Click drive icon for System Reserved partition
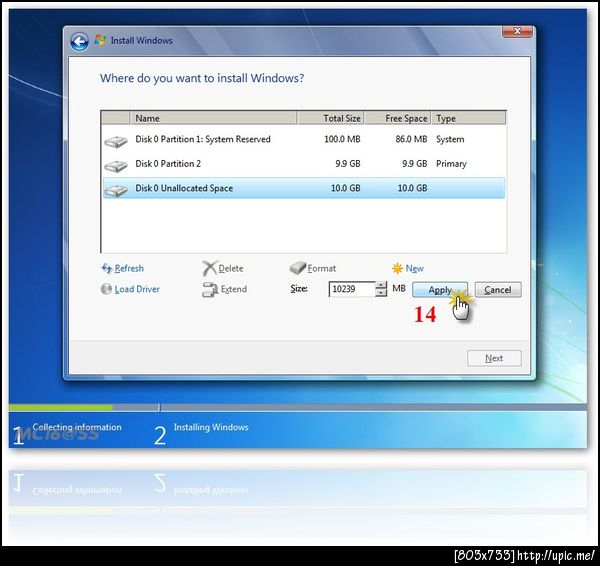This screenshot has width=600, height=566. tap(116, 142)
